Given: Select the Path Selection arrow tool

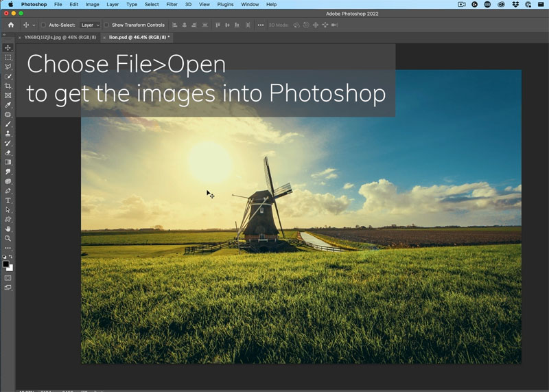Looking at the screenshot, I should 8,210.
